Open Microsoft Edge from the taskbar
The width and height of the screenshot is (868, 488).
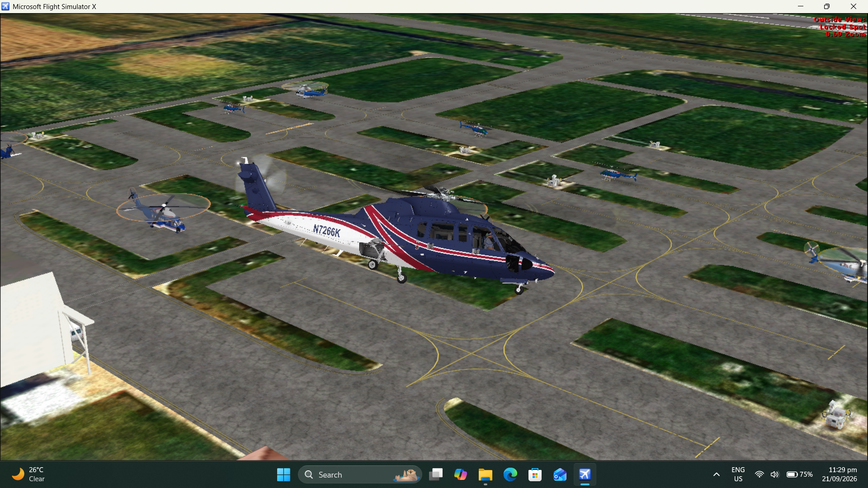pos(510,474)
